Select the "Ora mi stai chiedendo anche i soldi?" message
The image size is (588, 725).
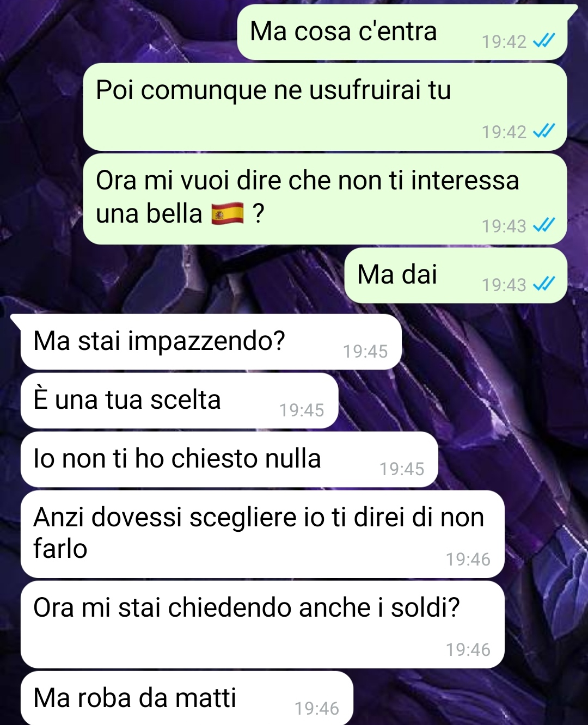[x=262, y=624]
